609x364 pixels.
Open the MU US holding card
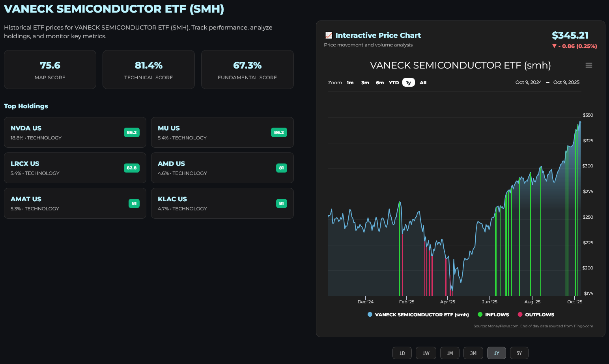coord(222,132)
